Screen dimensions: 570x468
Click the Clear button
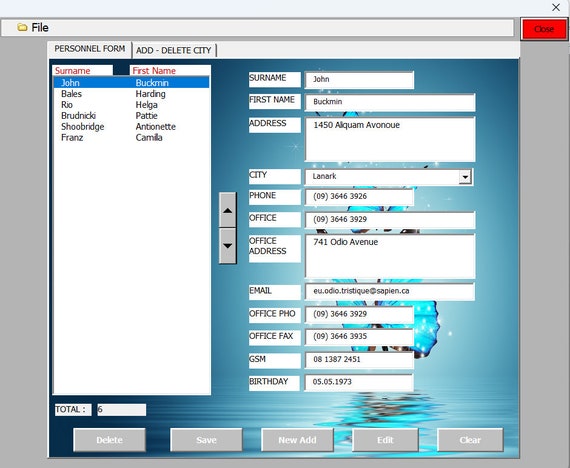(470, 440)
